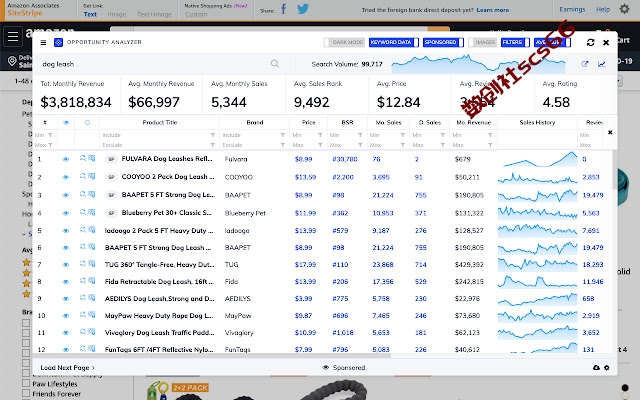Open the funnel dropdown beside row number Min
640x400 pixels.
(50, 135)
